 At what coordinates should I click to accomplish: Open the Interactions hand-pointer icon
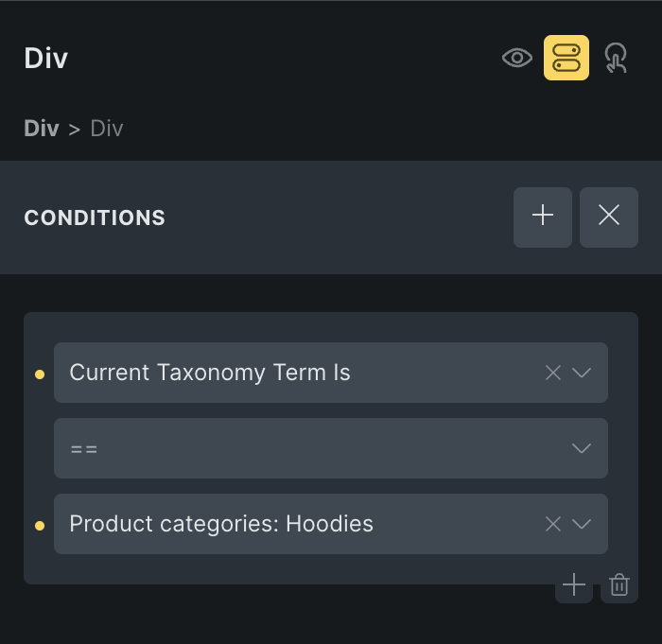coord(616,58)
